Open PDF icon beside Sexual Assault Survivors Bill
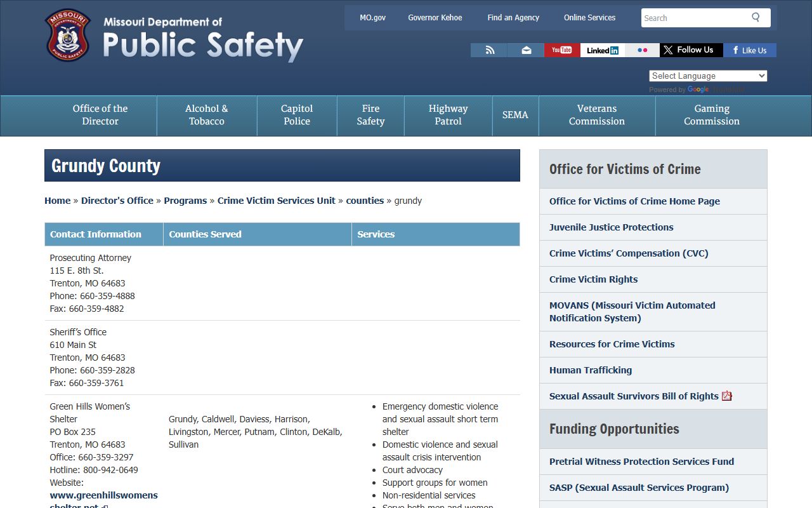This screenshot has width=812, height=508. (727, 396)
